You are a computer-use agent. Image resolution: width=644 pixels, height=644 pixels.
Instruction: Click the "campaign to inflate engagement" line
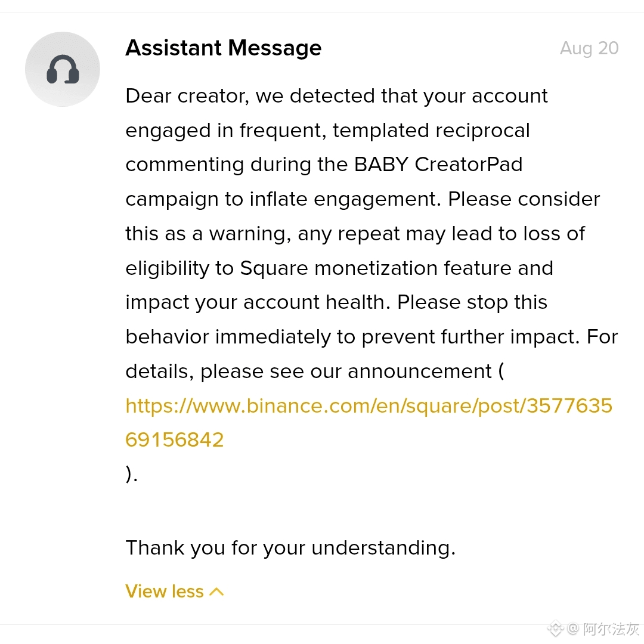pyautogui.click(x=363, y=199)
